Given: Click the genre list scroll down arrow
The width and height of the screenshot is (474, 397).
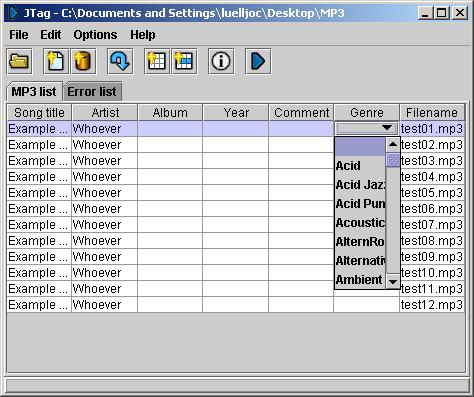Looking at the screenshot, I should click(x=393, y=282).
